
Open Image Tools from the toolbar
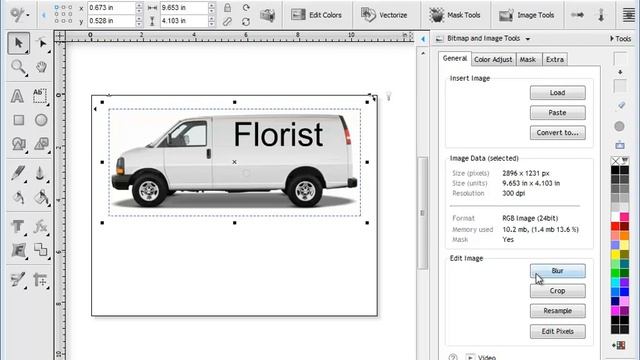527,15
